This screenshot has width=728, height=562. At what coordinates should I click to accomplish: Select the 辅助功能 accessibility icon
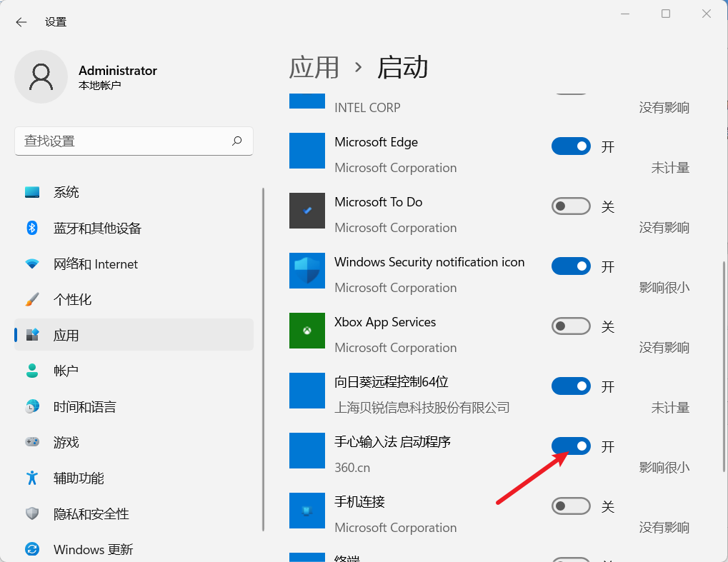[32, 478]
